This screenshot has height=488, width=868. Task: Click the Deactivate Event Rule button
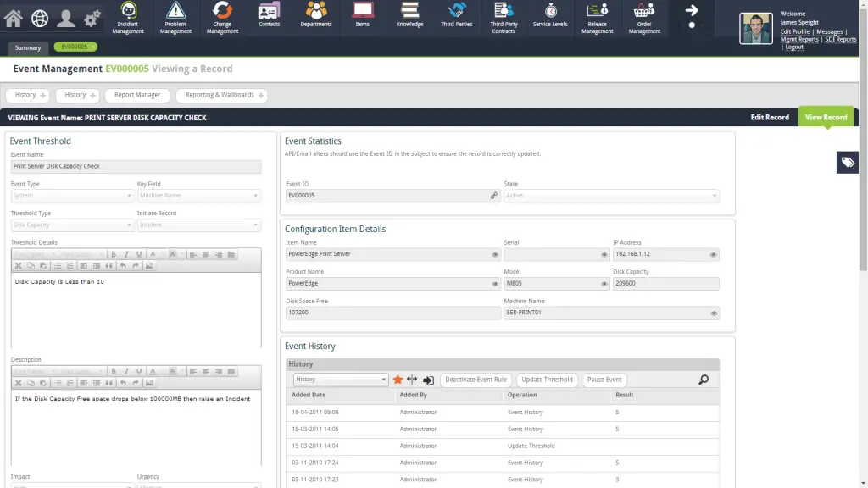(476, 380)
